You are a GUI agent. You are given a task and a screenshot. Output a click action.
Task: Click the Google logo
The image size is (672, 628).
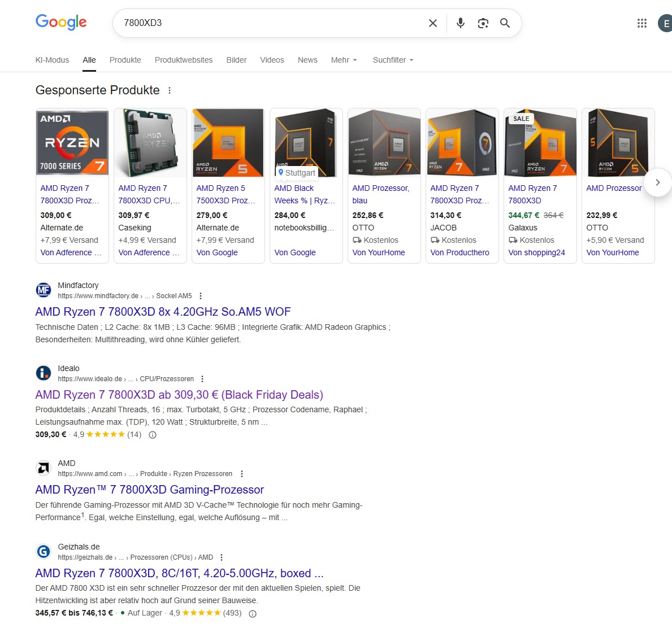click(x=61, y=22)
